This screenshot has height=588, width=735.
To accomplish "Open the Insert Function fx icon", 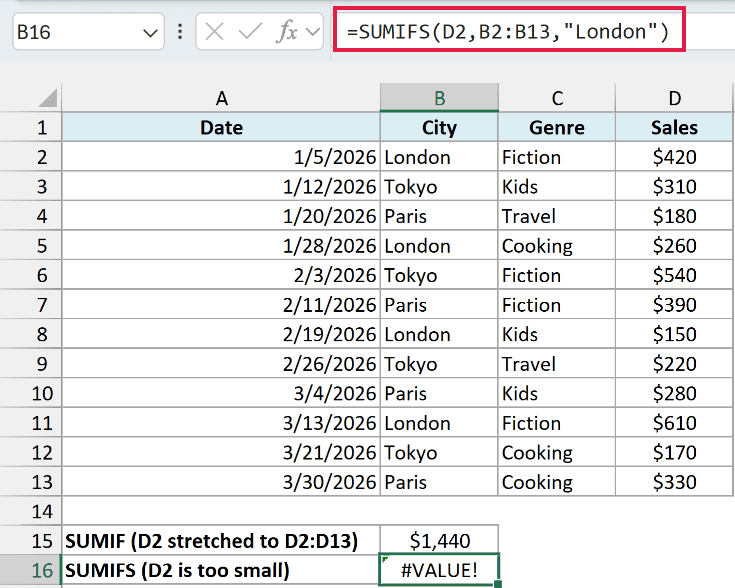I will click(287, 32).
